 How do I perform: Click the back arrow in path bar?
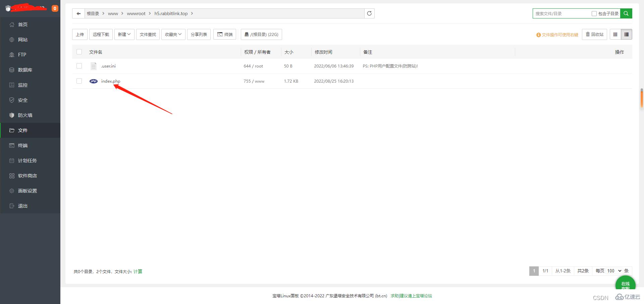pos(78,13)
